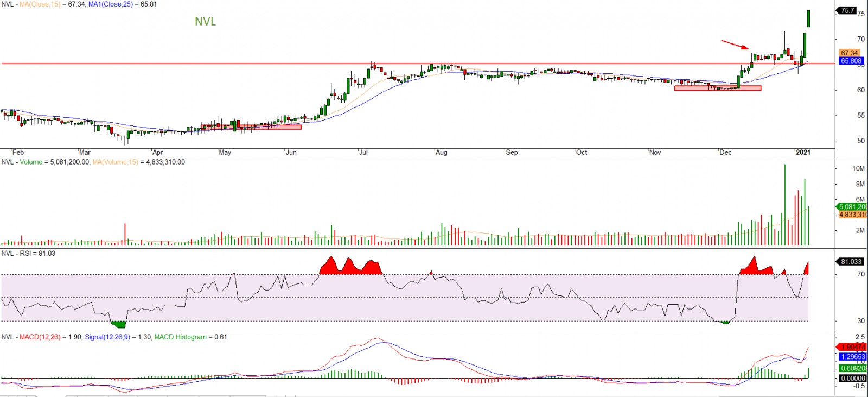Click the green NVL chart title
Screen dimensions: 868x397
pos(205,22)
